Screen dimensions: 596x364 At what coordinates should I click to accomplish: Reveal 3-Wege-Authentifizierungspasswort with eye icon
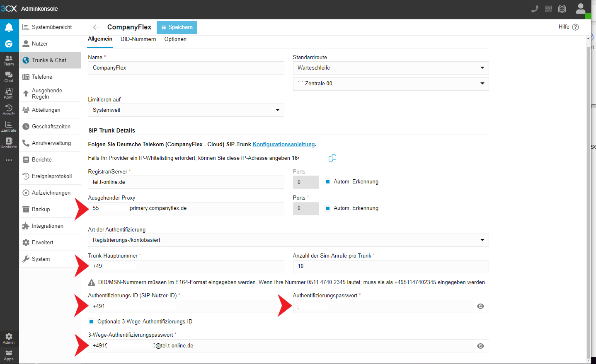[x=481, y=346]
